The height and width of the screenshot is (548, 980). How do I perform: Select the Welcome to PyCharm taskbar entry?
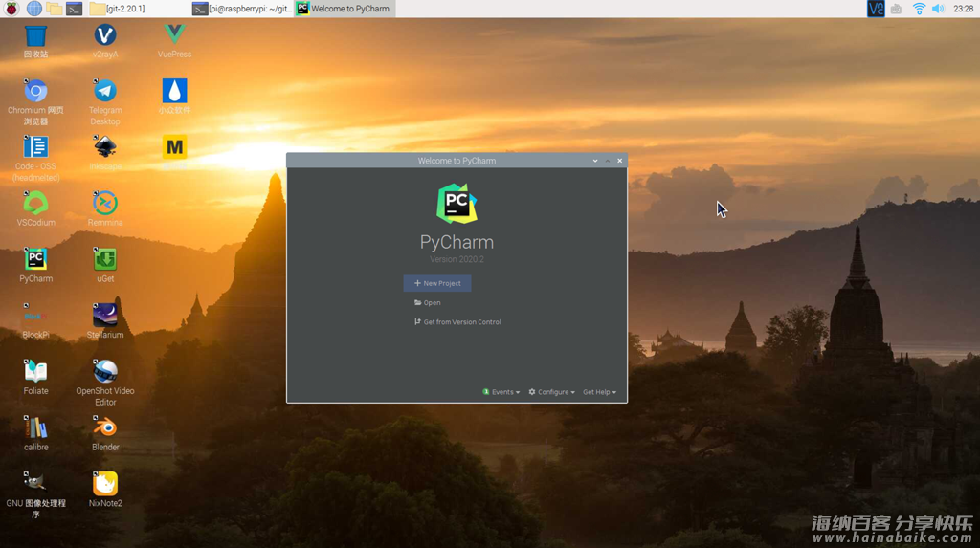pos(344,9)
